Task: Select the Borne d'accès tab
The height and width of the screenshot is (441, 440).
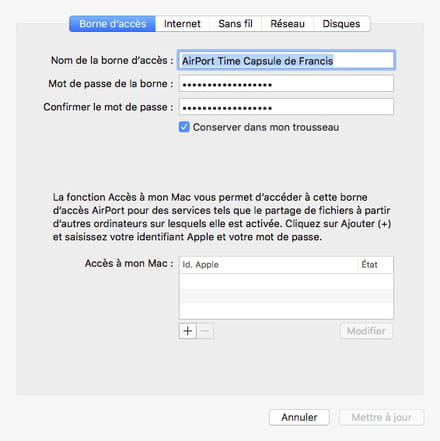Action: (x=112, y=24)
